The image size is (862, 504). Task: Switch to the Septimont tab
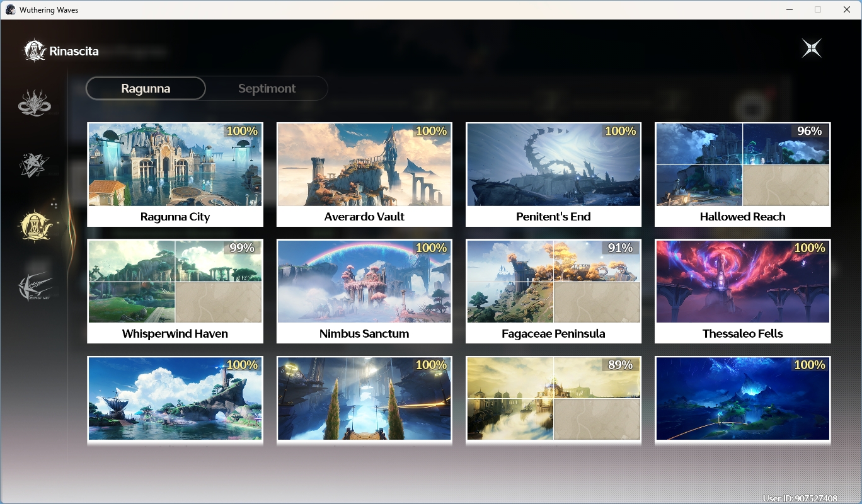click(267, 88)
